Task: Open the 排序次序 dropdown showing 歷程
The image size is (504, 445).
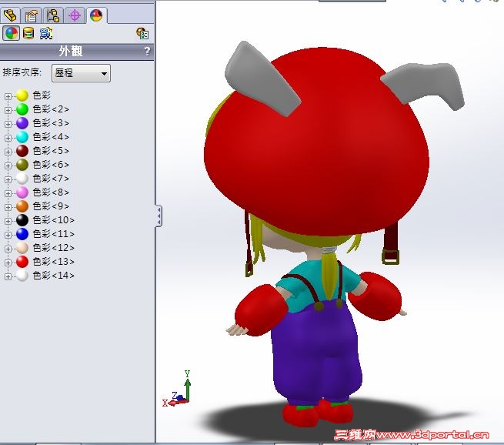Action: [81, 73]
